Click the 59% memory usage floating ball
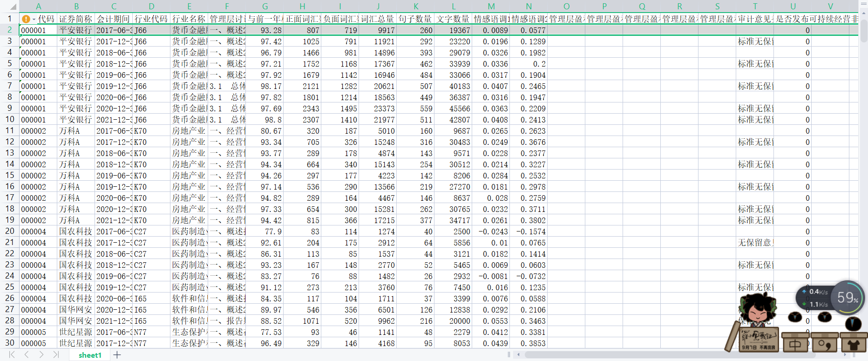This screenshot has height=361, width=868. (848, 297)
